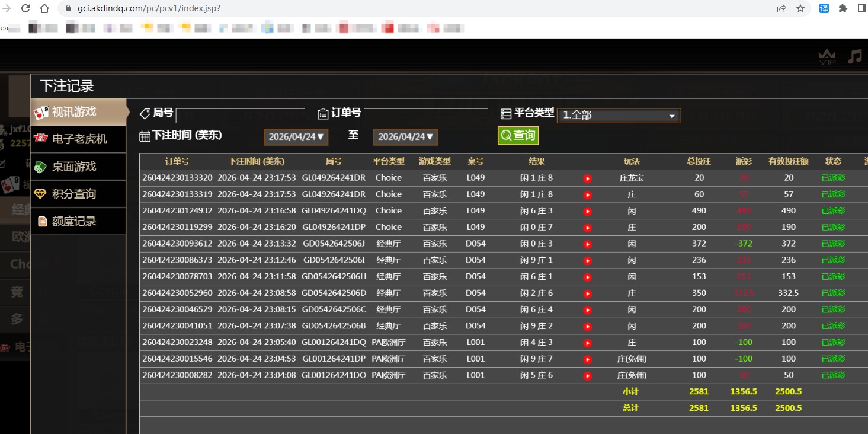Viewport: 868px width, 434px height.
Task: Switch to 桌面游戏 tab
Action: (x=78, y=167)
